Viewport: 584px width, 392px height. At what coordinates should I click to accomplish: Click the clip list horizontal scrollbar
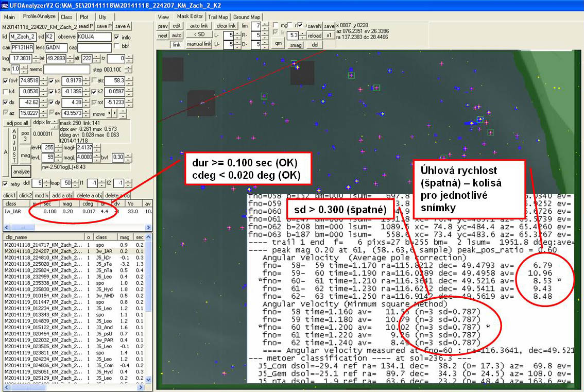[74, 387]
